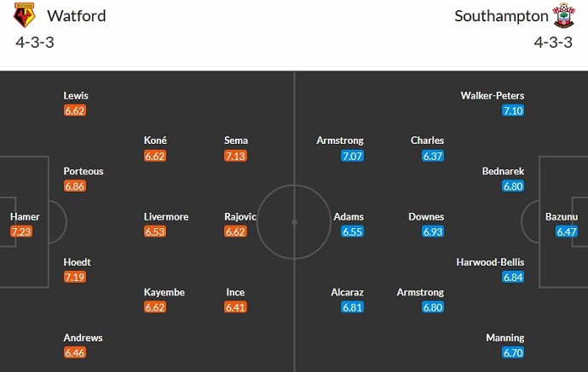The height and width of the screenshot is (372, 588).
Task: Open the Porteous player name
Action: (x=84, y=171)
